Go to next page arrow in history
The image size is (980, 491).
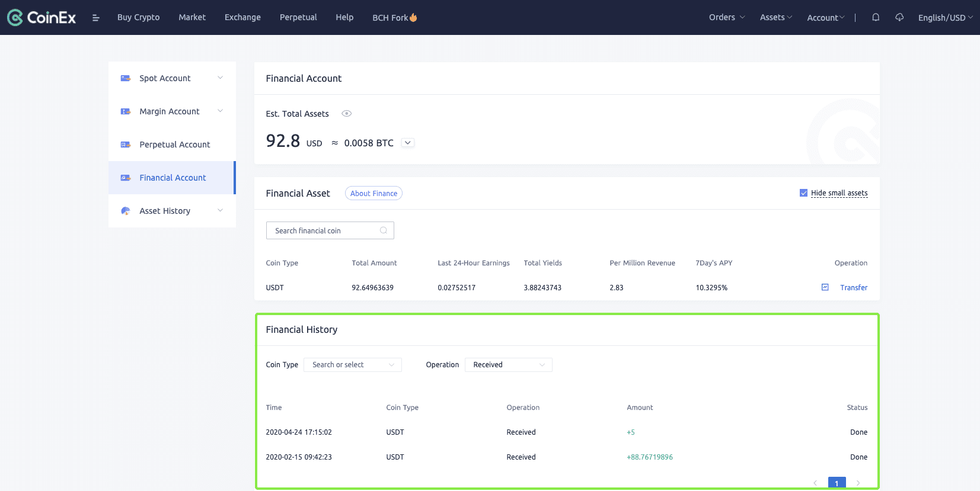pyautogui.click(x=858, y=483)
